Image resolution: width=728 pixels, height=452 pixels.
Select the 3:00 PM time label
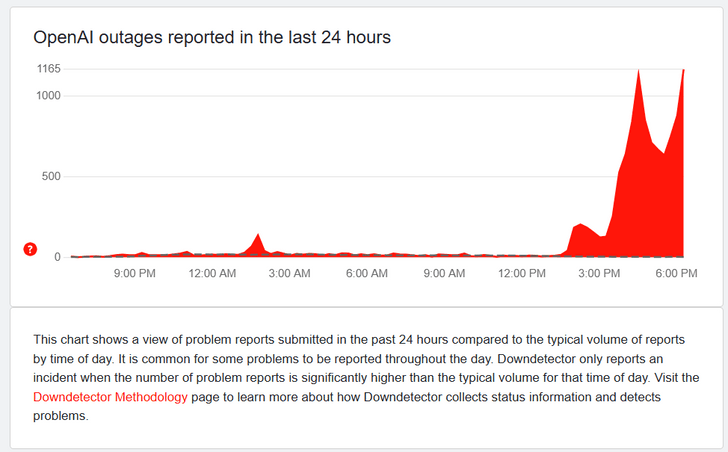point(599,273)
